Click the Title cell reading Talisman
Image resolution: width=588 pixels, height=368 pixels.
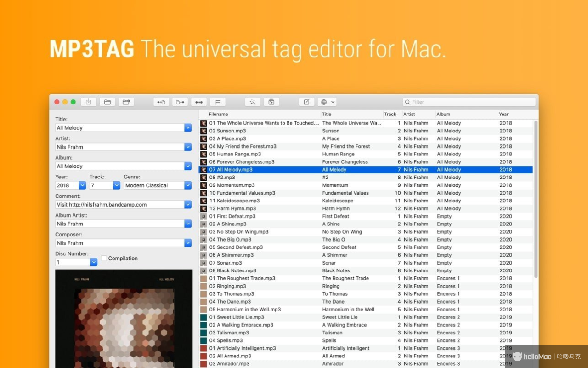coord(332,333)
